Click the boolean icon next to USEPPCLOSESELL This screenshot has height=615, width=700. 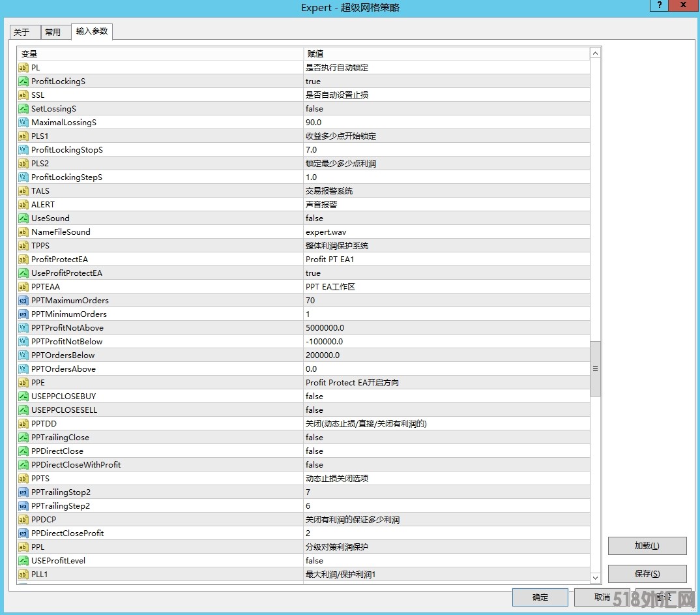(x=23, y=410)
